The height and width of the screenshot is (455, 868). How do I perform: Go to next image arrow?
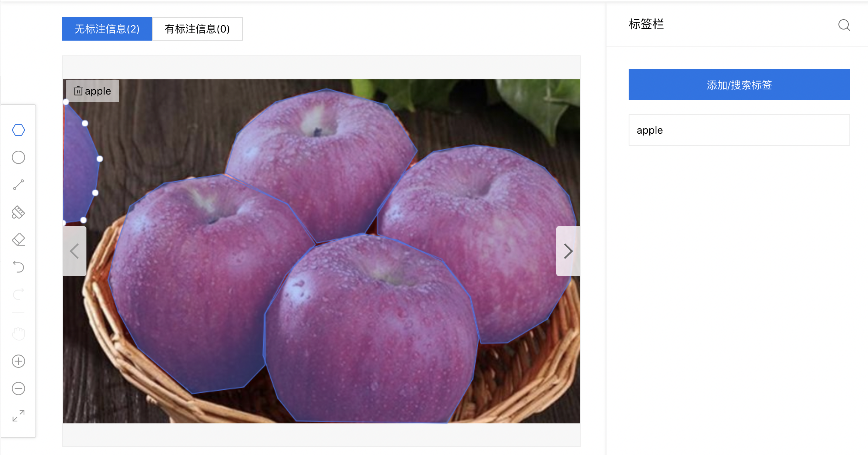568,251
